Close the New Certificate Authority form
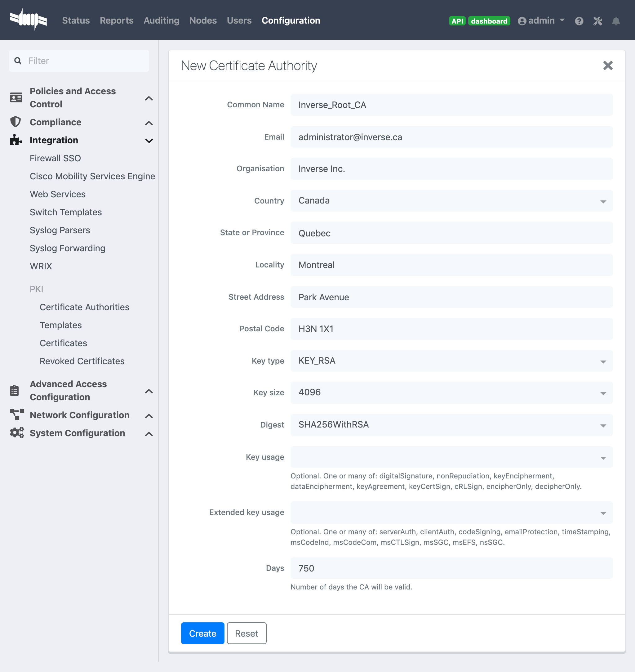 pyautogui.click(x=608, y=65)
